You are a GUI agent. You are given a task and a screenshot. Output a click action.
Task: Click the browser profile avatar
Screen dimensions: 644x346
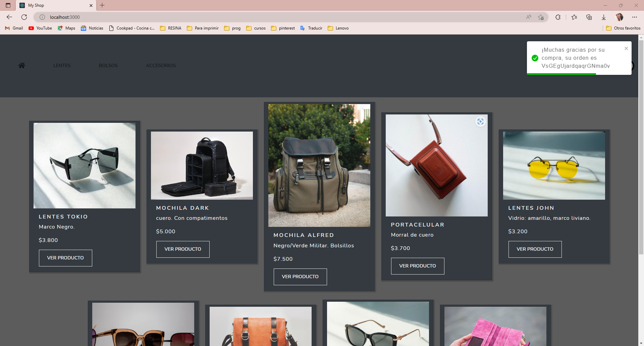click(x=620, y=17)
